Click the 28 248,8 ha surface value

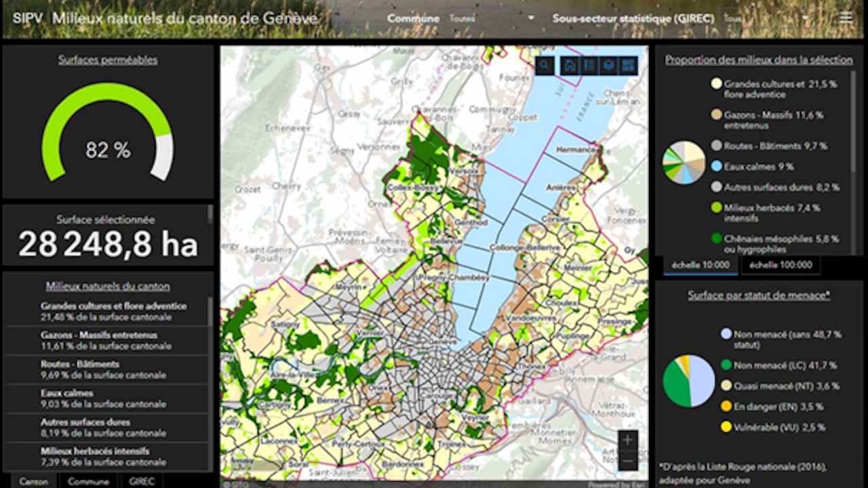pyautogui.click(x=108, y=244)
